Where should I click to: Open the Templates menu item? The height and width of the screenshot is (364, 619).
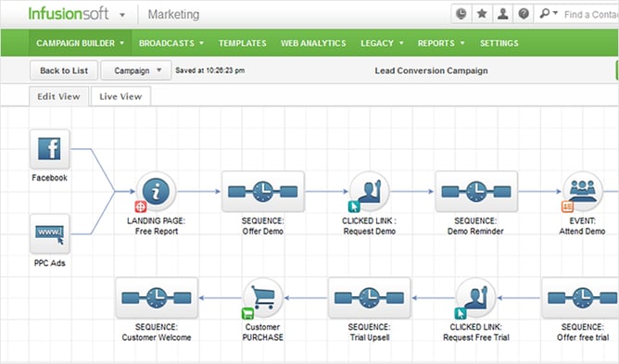click(x=243, y=43)
